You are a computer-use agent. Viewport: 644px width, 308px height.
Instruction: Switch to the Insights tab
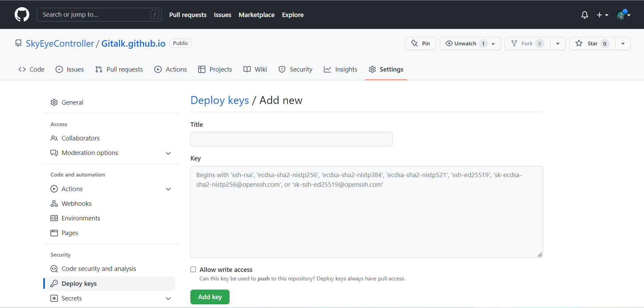[x=340, y=70]
